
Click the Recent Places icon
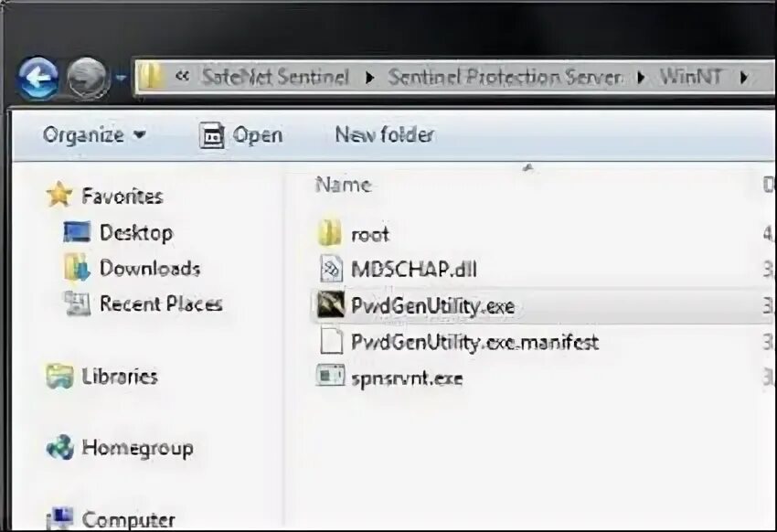pyautogui.click(x=78, y=303)
